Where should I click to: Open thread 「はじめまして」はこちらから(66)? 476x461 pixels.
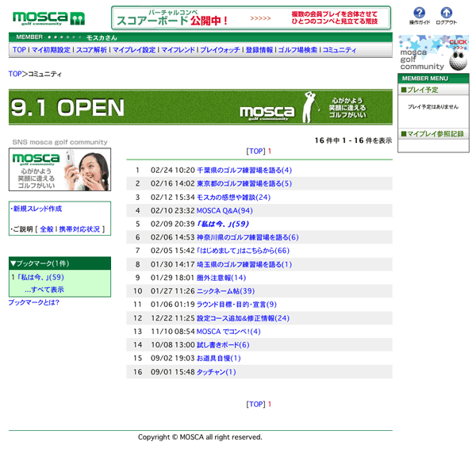[244, 251]
